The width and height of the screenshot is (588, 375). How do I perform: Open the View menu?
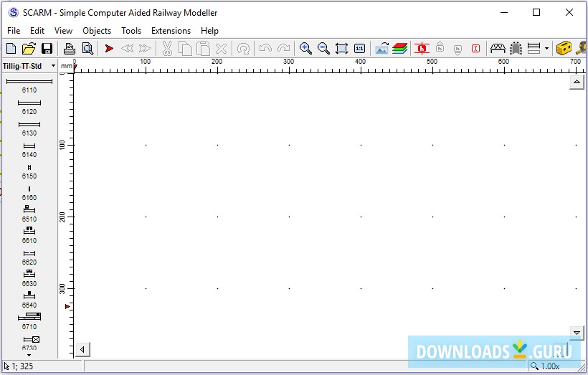coord(63,31)
